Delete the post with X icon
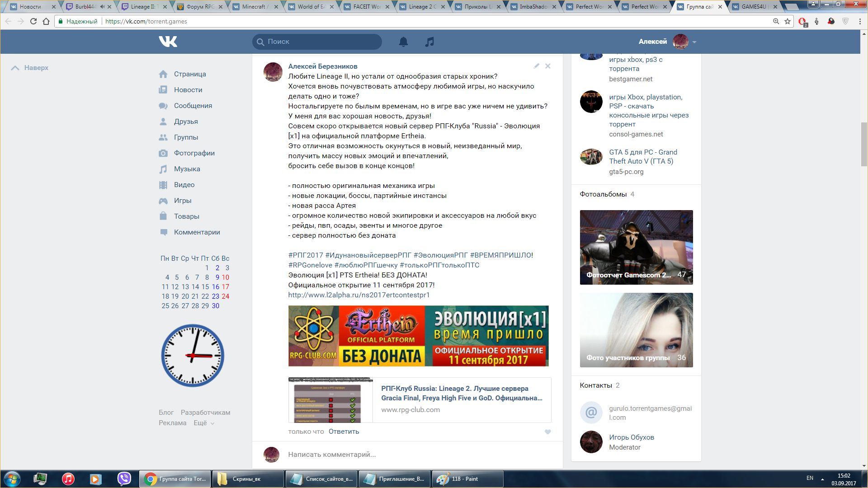 (548, 66)
